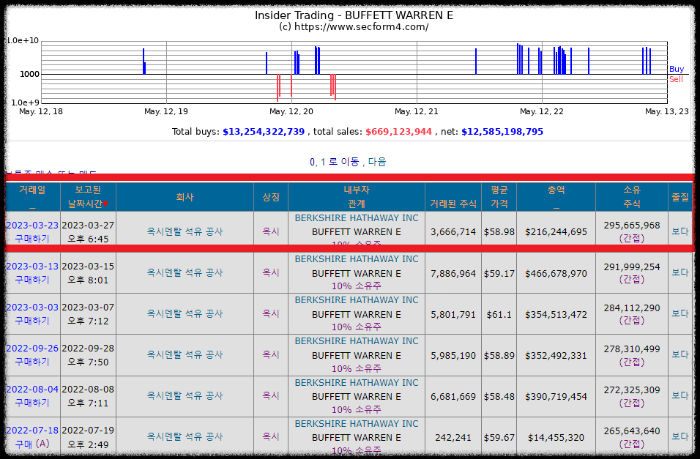The height and width of the screenshot is (459, 700).
Task: Open BERKSHIRE HATHAWAY INC link in 7,886,964 shares row
Action: (x=356, y=259)
